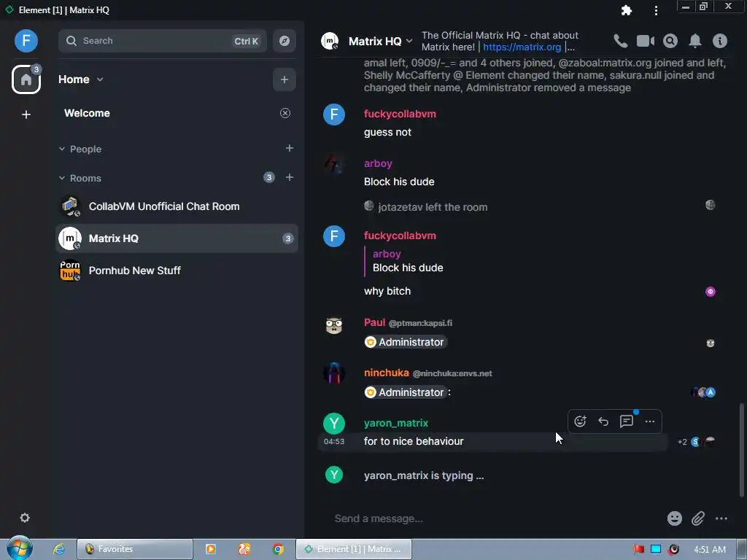Open the user avatar menu
This screenshot has width=747, height=560.
(x=26, y=41)
